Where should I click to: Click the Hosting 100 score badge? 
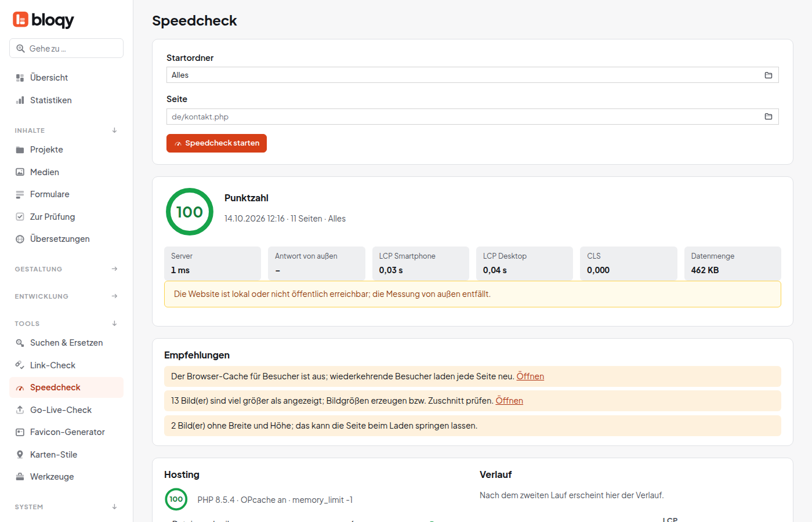176,499
